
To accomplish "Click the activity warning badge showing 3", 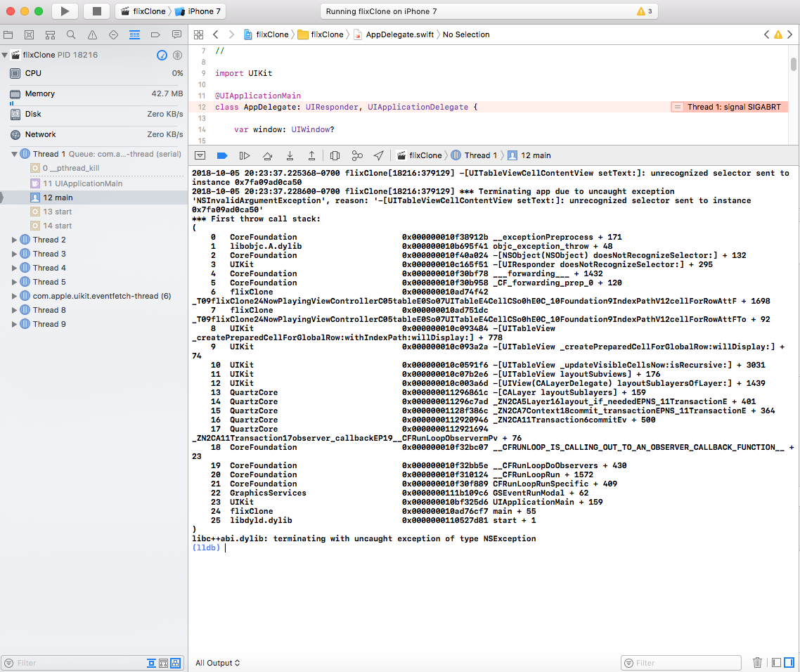I will click(645, 11).
